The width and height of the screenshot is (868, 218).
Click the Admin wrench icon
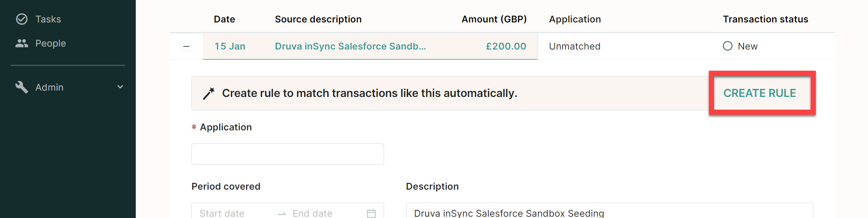[x=22, y=87]
